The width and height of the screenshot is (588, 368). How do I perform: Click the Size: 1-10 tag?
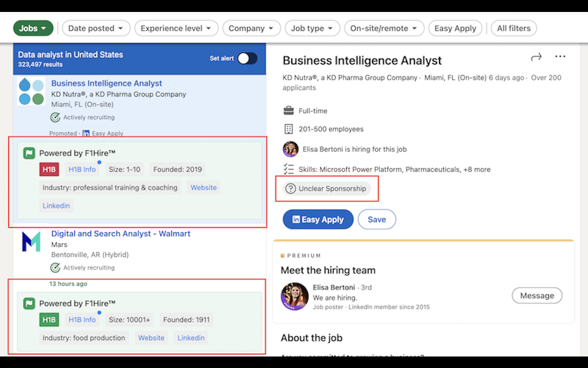pos(124,169)
